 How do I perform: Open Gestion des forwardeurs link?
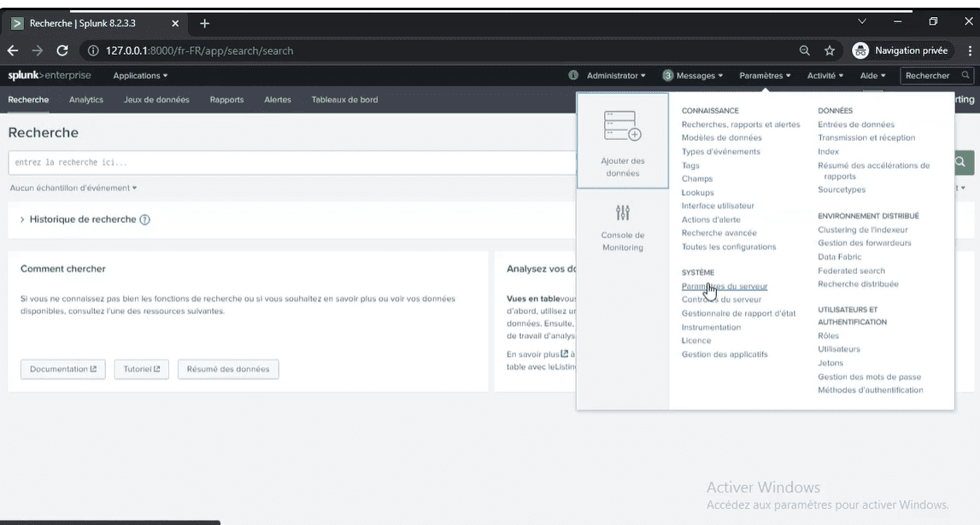(x=865, y=242)
